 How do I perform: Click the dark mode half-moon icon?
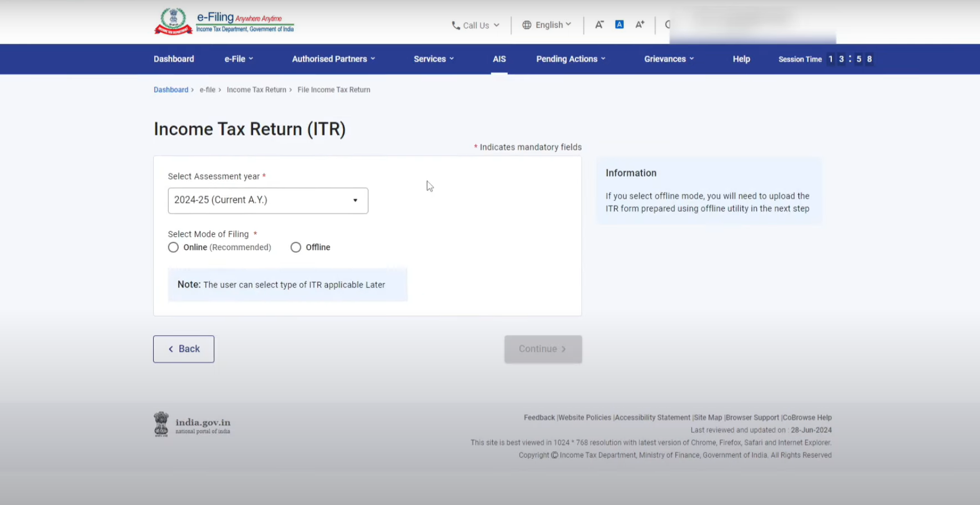[x=668, y=24]
